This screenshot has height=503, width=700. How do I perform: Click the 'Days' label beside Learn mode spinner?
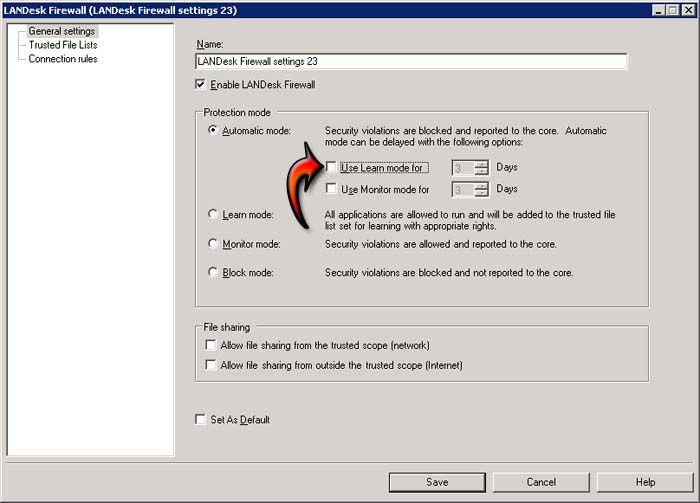pos(507,167)
